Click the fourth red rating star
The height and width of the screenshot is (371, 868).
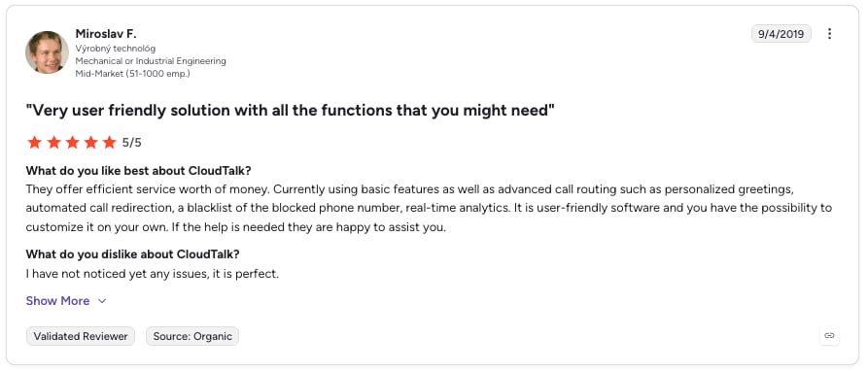90,143
